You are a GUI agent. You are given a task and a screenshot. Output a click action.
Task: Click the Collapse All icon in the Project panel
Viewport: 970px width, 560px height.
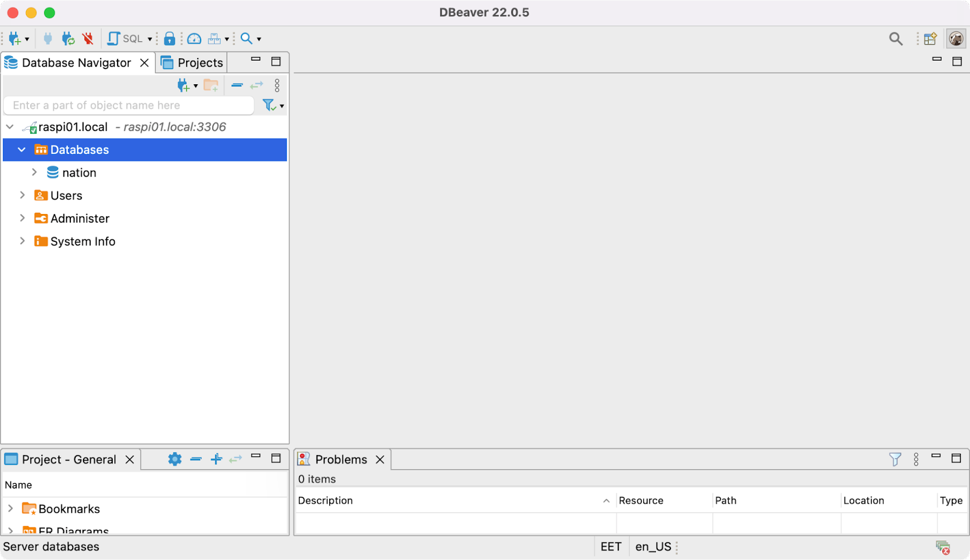coord(196,459)
